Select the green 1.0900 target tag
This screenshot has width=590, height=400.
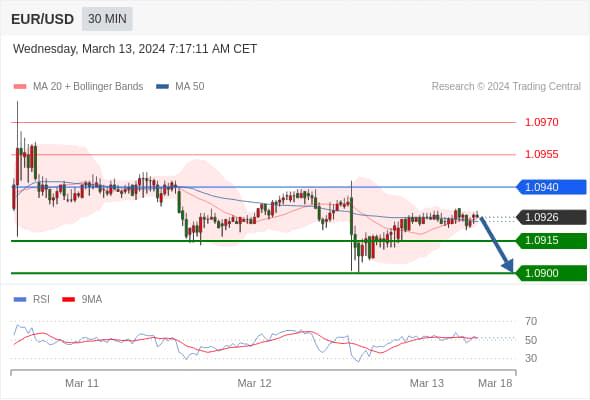coord(551,273)
